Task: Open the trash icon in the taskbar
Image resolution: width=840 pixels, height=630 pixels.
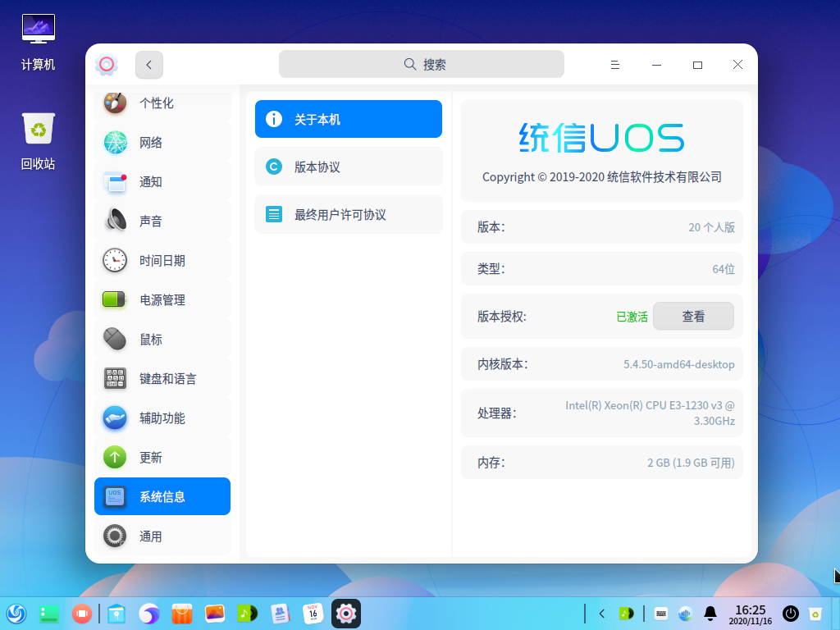Action: coord(815,614)
